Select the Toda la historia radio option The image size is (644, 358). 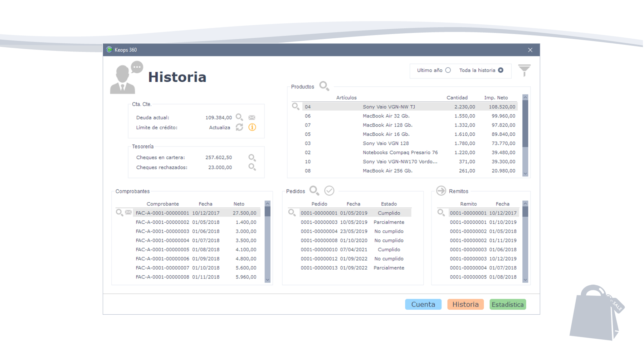(501, 70)
